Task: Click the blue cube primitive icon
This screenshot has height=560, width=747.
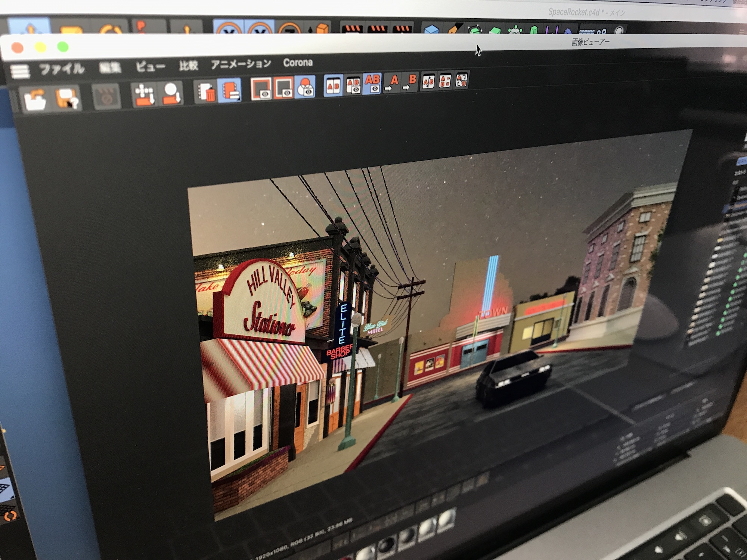Action: [x=431, y=29]
